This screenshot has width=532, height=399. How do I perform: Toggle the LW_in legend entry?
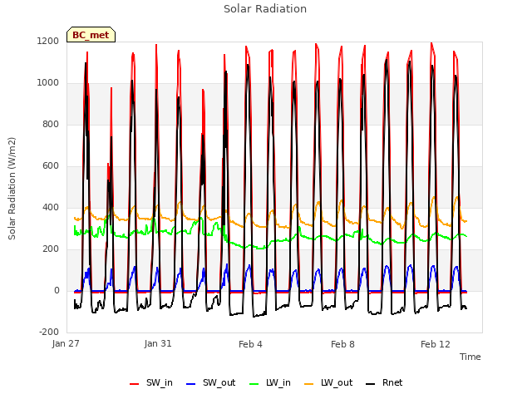270,383
